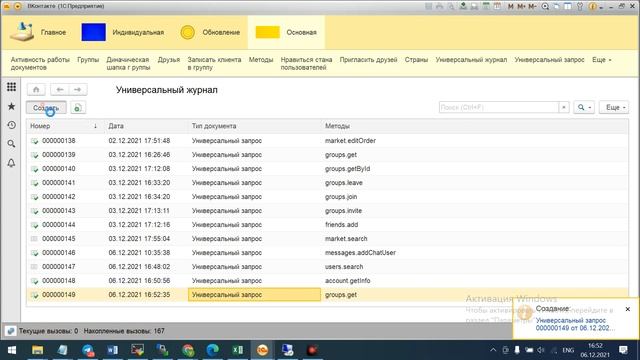
Task: Click the ENG language indicator
Action: [x=568, y=350]
